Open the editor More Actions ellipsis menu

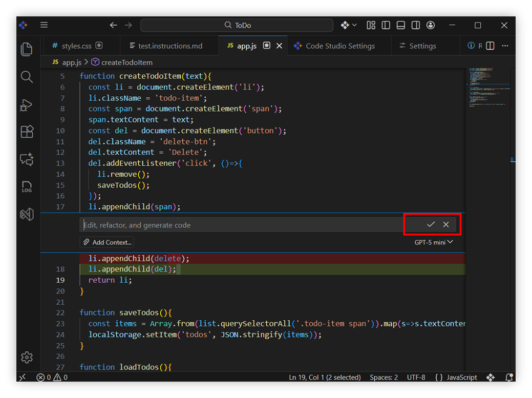point(505,46)
